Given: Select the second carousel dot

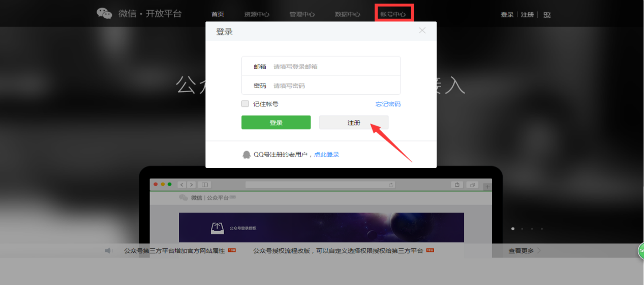Looking at the screenshot, I should (x=522, y=229).
